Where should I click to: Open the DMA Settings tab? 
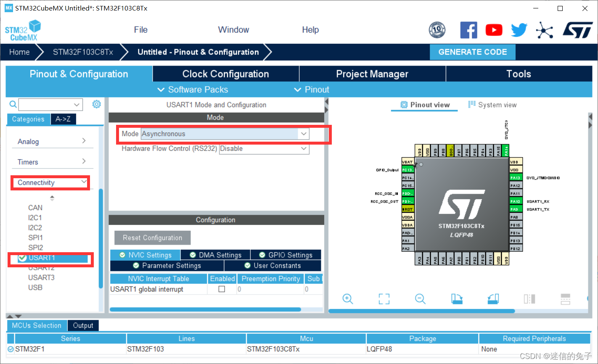point(215,255)
